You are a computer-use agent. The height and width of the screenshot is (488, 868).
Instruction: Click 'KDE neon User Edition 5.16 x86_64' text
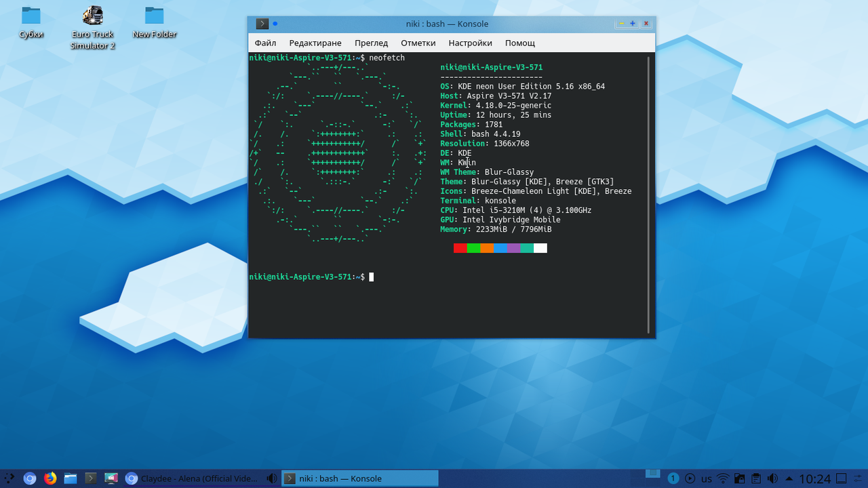click(532, 87)
